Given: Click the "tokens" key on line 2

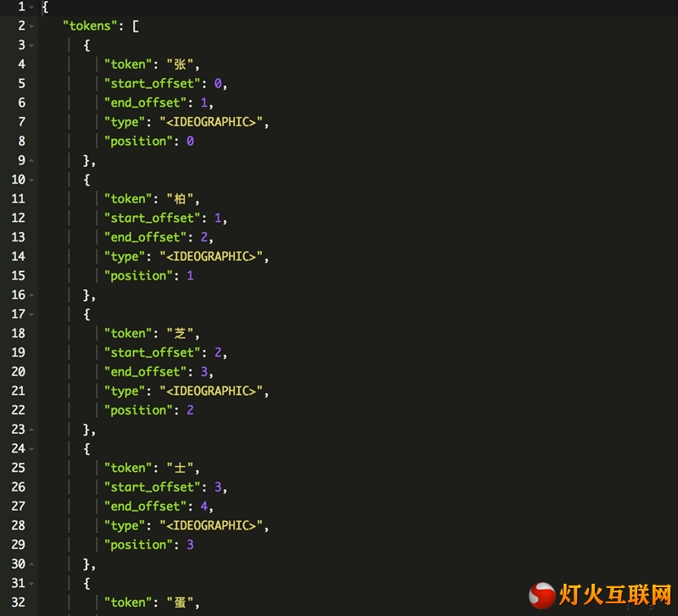Looking at the screenshot, I should (x=90, y=26).
